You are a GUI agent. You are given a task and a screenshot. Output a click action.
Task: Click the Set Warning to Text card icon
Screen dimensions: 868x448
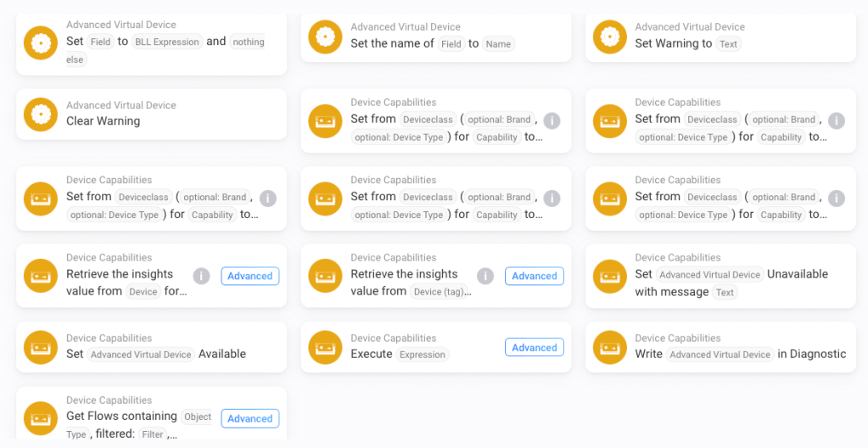608,36
